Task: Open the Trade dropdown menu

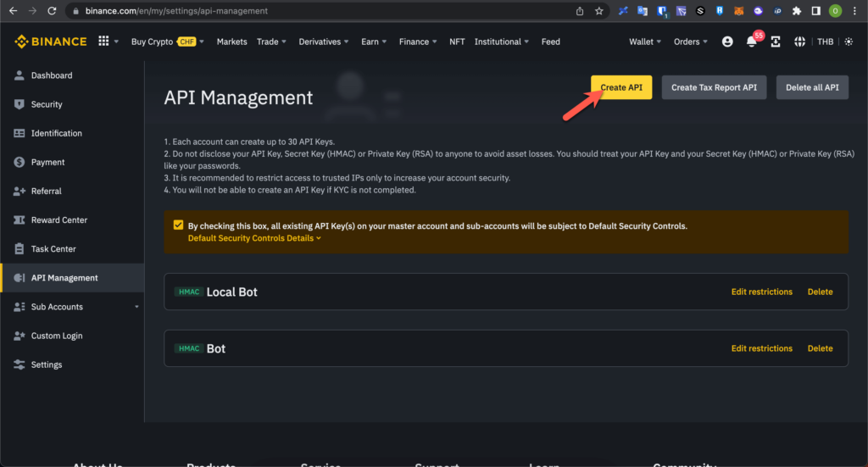Action: pyautogui.click(x=271, y=42)
